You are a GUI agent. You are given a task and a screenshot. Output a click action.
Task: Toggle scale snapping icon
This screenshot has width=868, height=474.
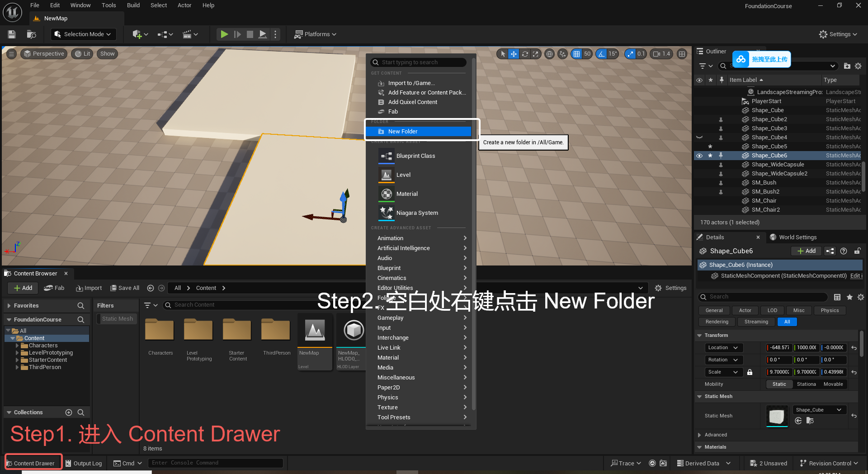click(630, 54)
